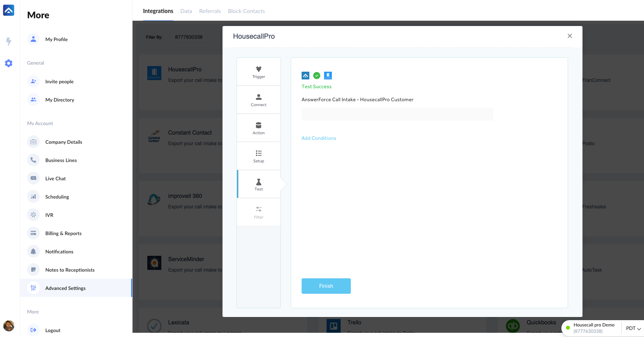Open Invite people

pos(59,82)
